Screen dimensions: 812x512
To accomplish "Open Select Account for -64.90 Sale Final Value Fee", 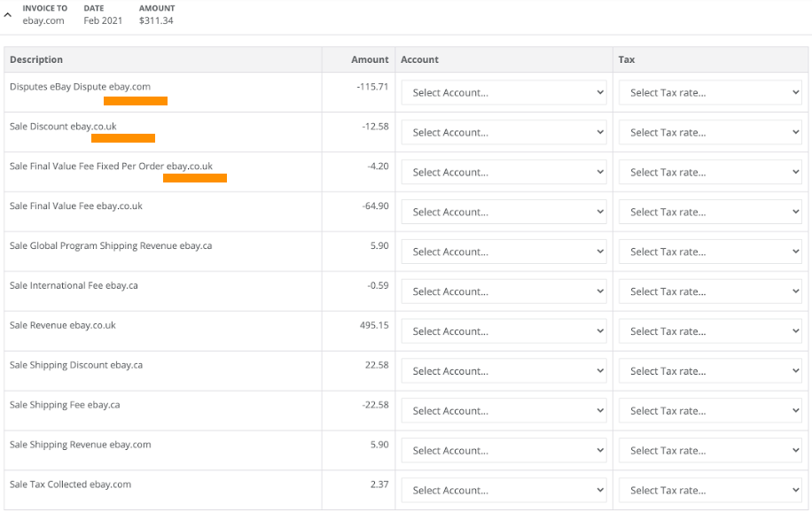I will [x=504, y=212].
